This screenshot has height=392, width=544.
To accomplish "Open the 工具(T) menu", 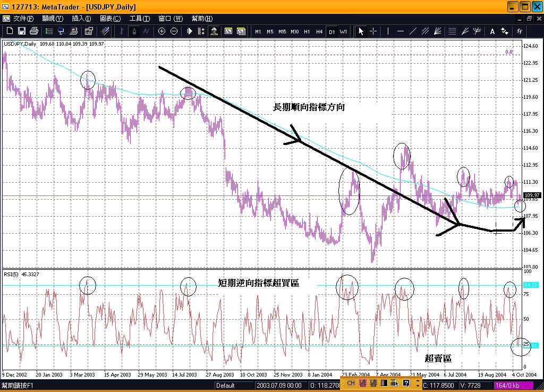I will 140,19.
